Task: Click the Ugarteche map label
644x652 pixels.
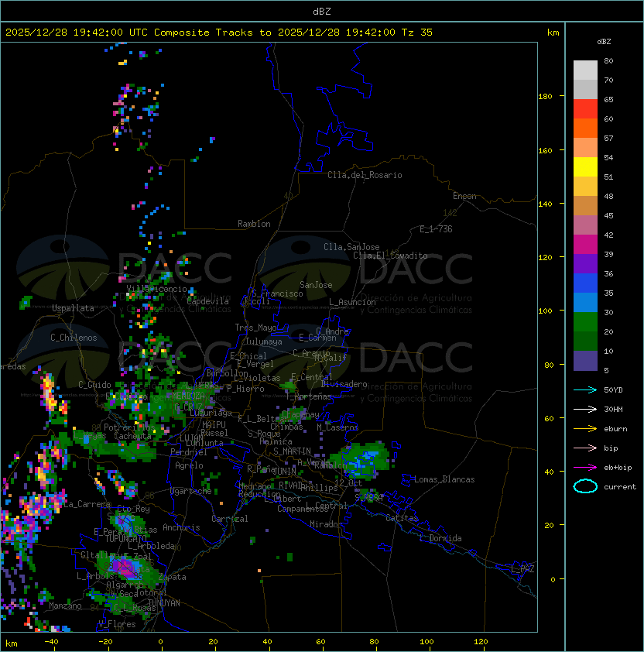Action: click(x=191, y=491)
